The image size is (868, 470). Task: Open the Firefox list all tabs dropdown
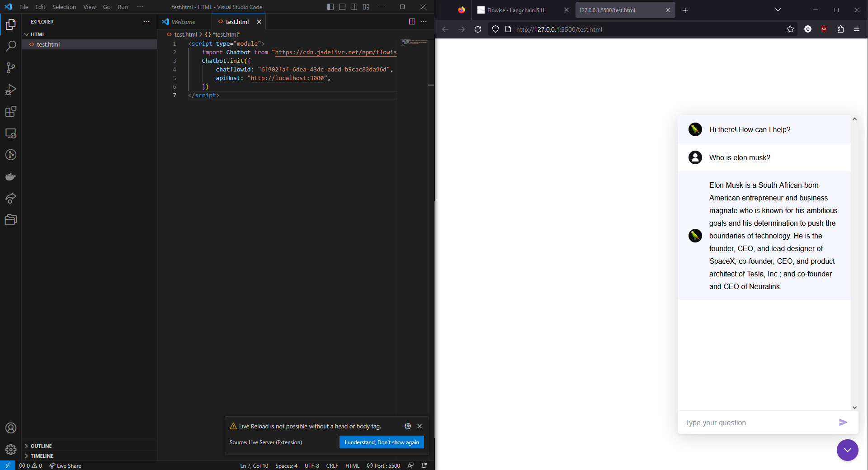point(778,10)
